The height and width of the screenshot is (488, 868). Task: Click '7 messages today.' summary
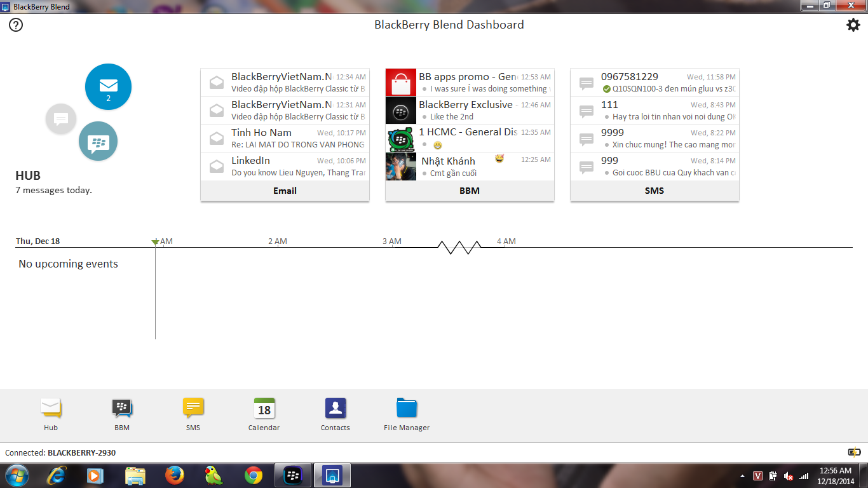pyautogui.click(x=54, y=190)
